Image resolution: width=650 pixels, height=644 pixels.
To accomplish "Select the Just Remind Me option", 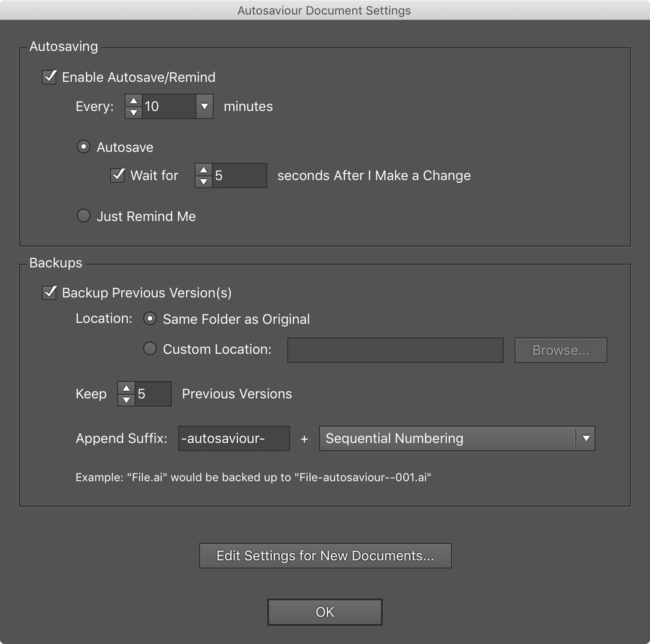I will (83, 216).
